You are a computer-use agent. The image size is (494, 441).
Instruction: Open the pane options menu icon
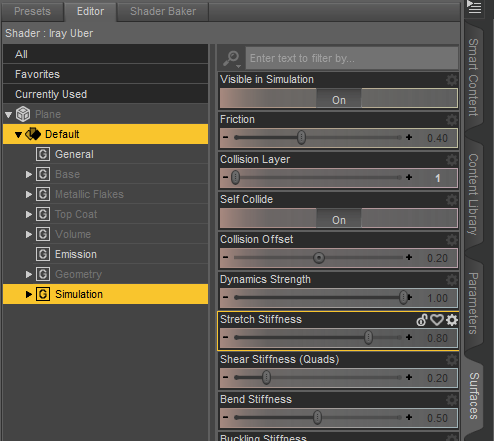(474, 7)
